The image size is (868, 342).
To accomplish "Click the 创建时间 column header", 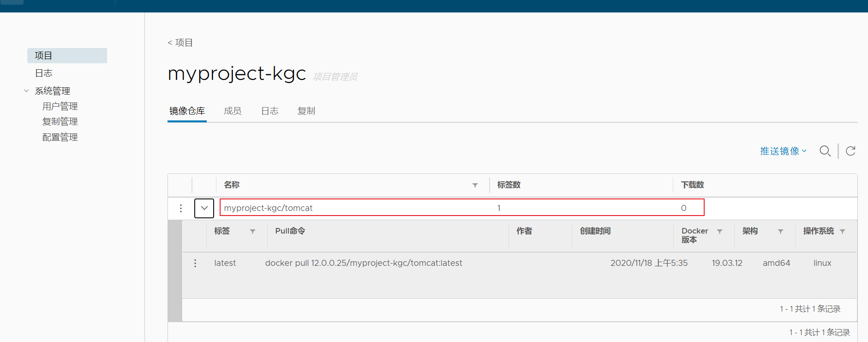I will click(595, 231).
